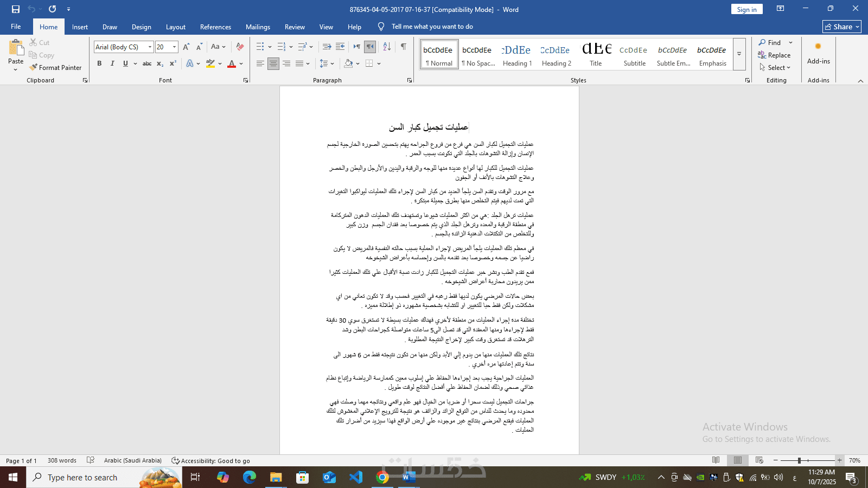Decrease paragraph indent
The height and width of the screenshot is (488, 868).
327,47
